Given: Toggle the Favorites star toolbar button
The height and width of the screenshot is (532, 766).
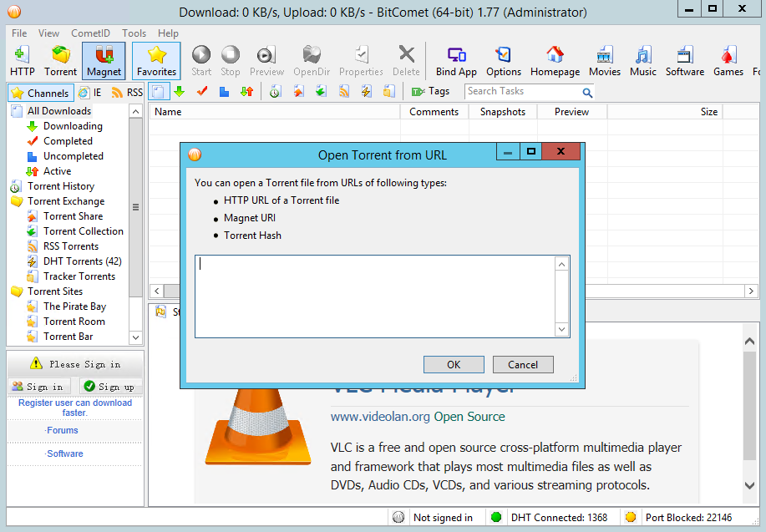Looking at the screenshot, I should point(156,61).
